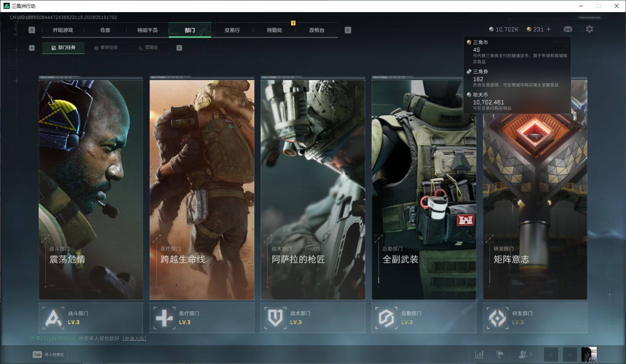This screenshot has width=626, height=364.
Task: Open the 全副武装 mission card
Action: click(424, 188)
